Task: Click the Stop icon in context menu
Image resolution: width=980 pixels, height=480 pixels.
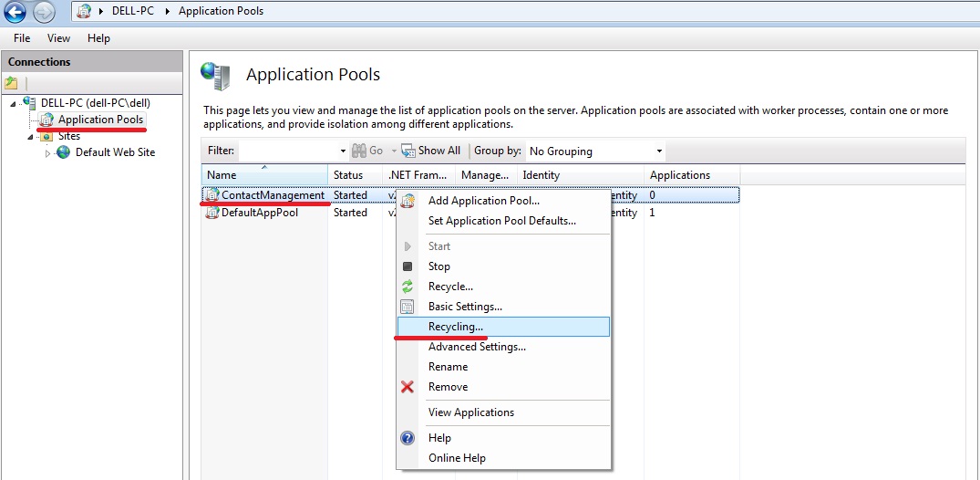Action: tap(407, 266)
